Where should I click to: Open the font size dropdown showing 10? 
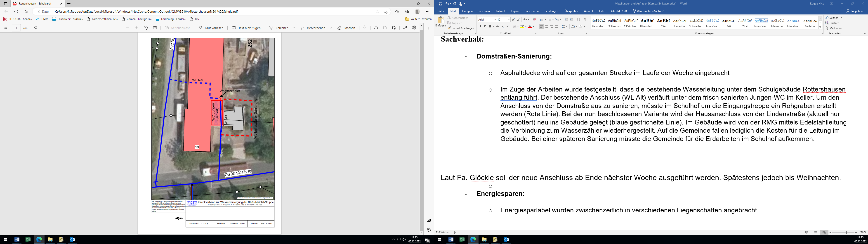tap(509, 20)
